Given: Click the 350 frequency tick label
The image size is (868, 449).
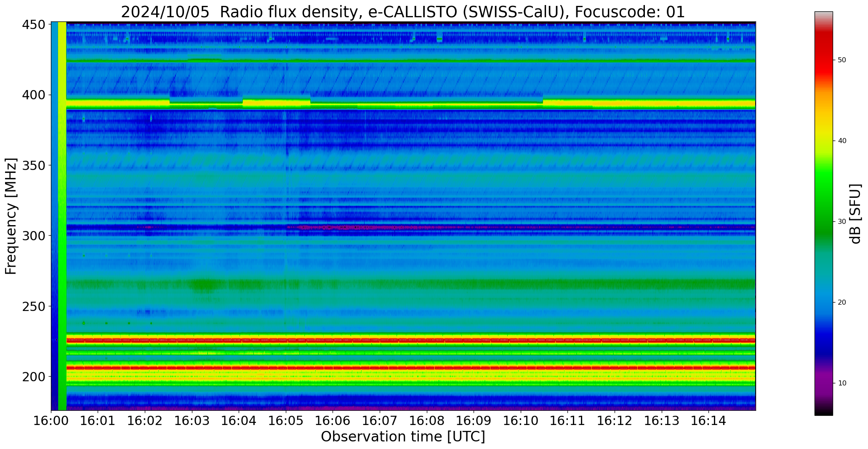Looking at the screenshot, I should 33,165.
